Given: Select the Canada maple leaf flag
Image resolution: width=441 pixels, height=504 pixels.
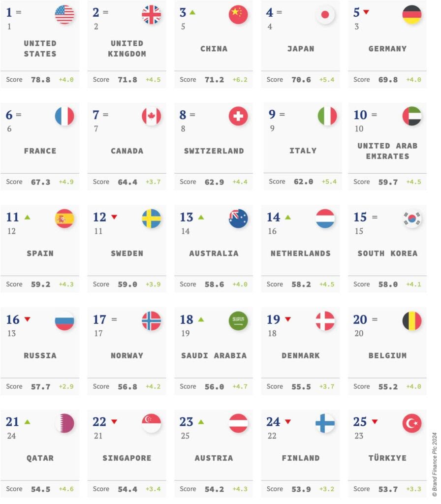Looking at the screenshot, I should click(151, 117).
